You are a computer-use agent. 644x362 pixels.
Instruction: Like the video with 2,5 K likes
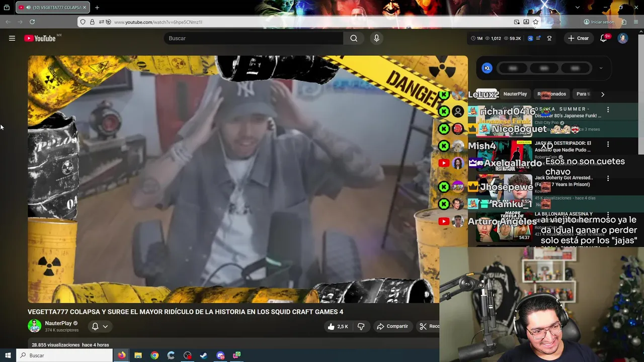pos(338,326)
